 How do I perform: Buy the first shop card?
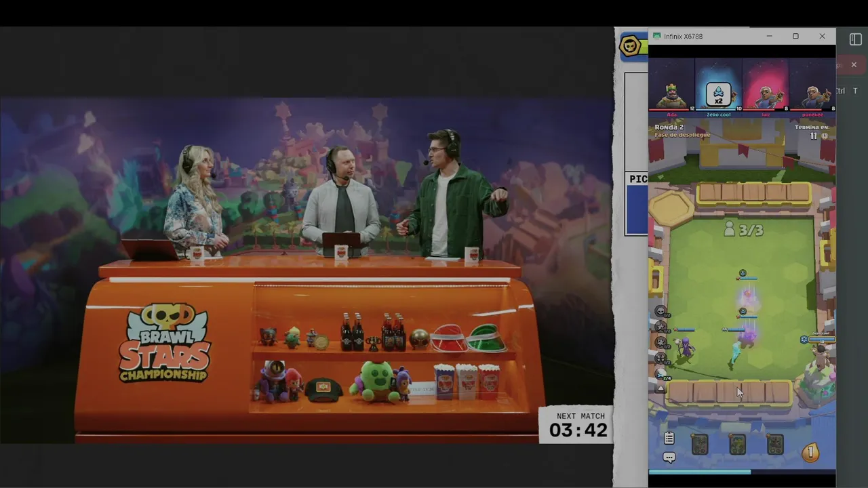click(699, 445)
